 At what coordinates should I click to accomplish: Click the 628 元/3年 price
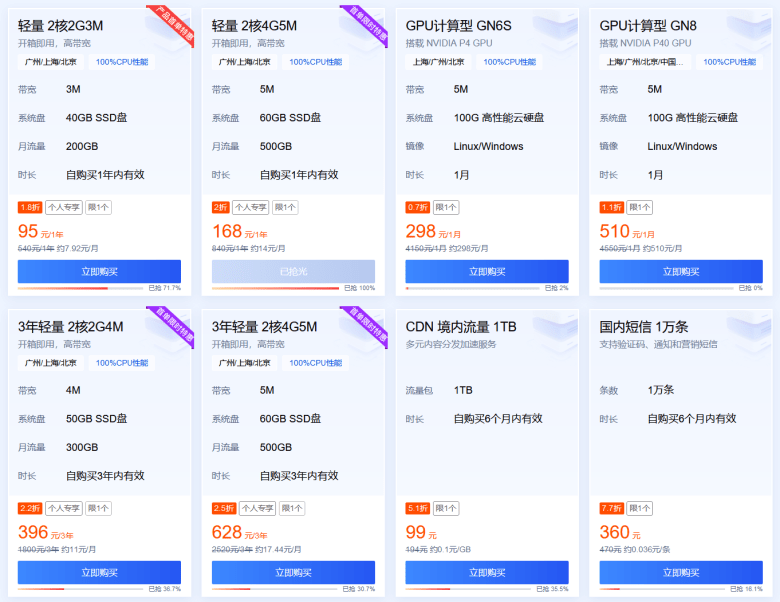pyautogui.click(x=239, y=532)
